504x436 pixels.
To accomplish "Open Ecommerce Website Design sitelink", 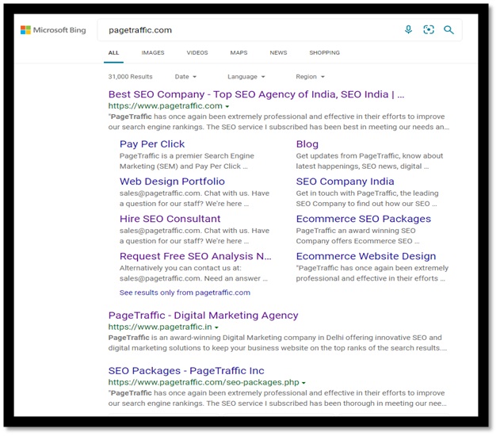I will [x=366, y=256].
